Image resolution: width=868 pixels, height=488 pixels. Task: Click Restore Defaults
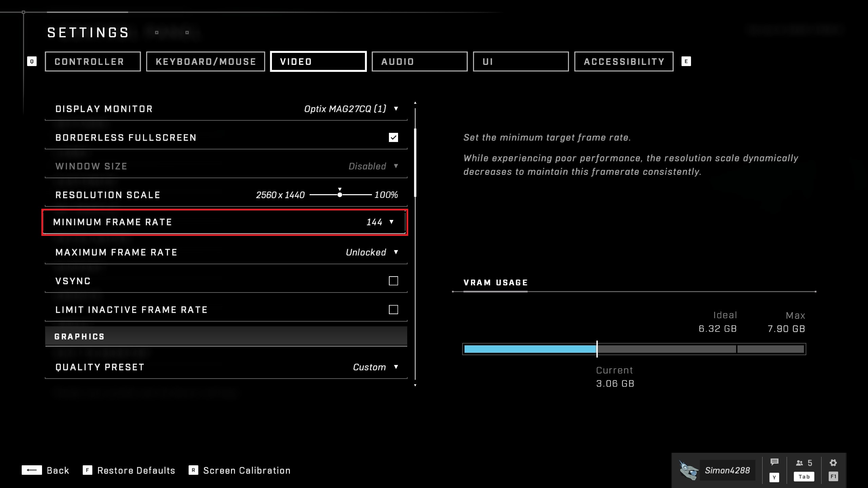click(136, 470)
